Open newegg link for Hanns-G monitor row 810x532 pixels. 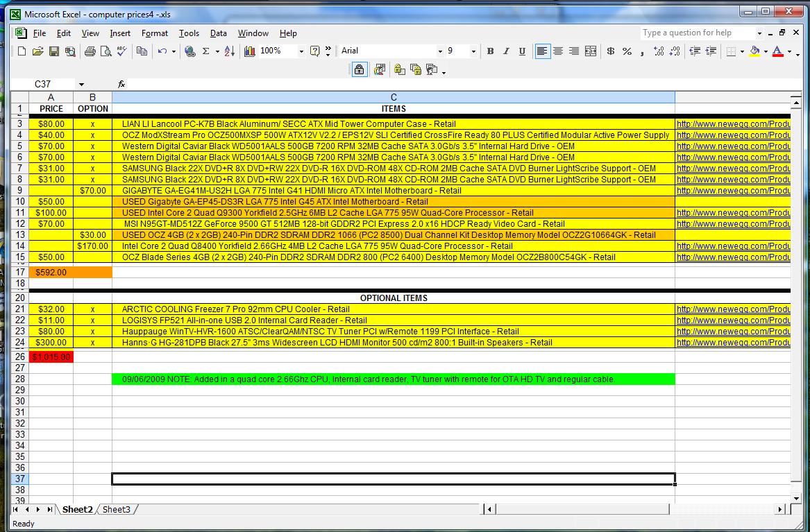tap(733, 343)
